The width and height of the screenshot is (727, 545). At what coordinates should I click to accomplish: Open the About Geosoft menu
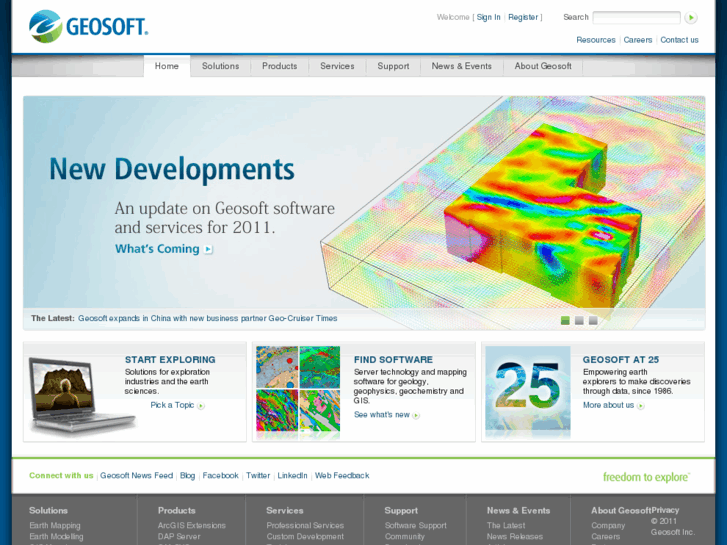(543, 66)
